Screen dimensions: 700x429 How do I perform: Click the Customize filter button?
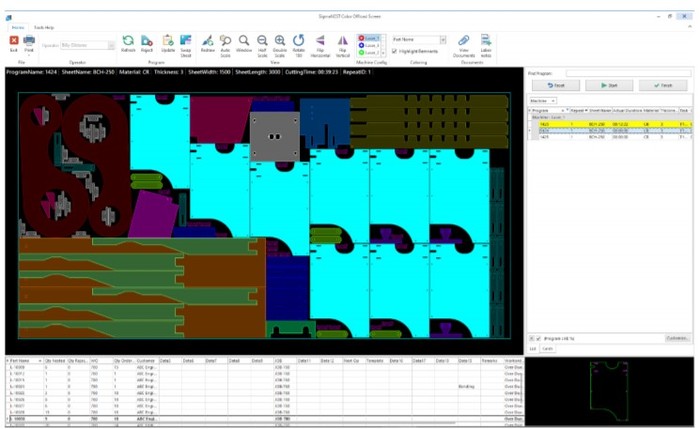pyautogui.click(x=677, y=338)
